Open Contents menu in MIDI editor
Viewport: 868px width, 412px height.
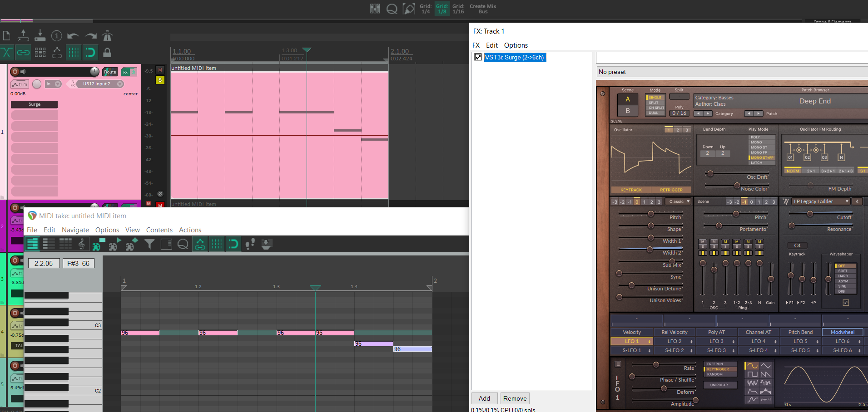[159, 230]
